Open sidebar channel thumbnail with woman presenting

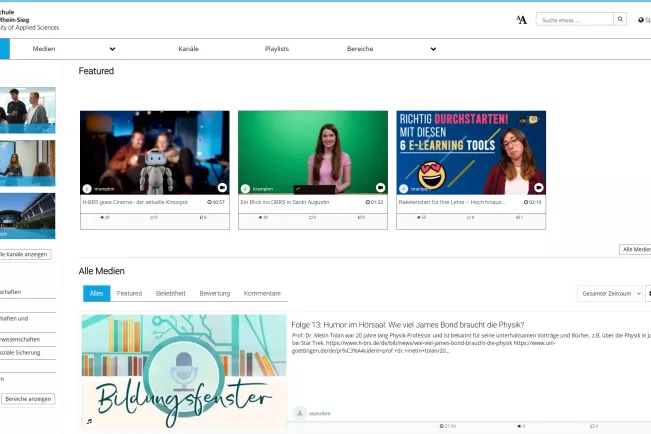click(27, 163)
